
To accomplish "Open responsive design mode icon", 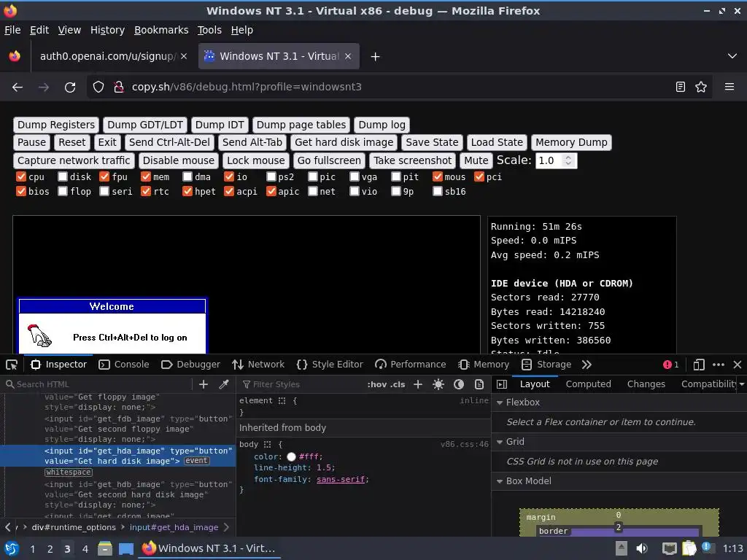I will [x=699, y=365].
